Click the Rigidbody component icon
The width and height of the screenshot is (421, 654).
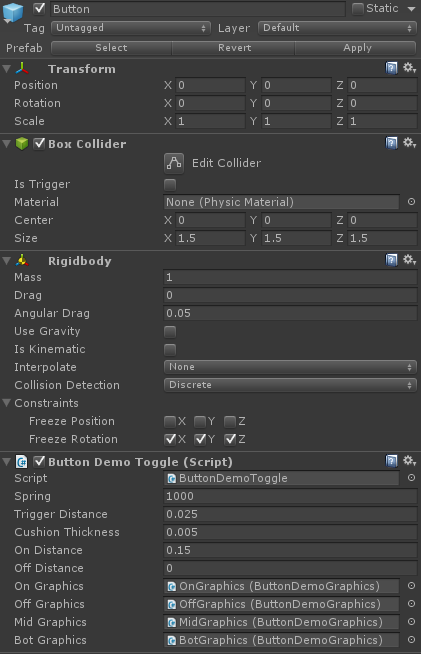[x=22, y=261]
